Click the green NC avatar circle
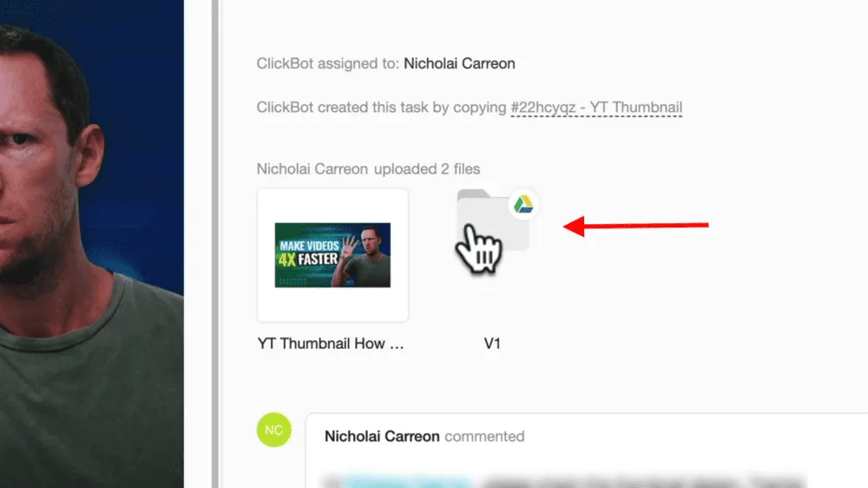 274,430
